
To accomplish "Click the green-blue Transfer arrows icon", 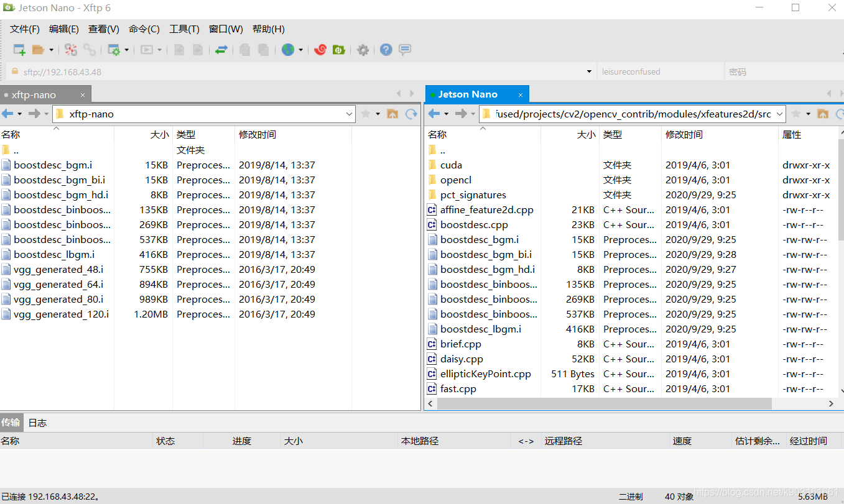I will point(221,50).
